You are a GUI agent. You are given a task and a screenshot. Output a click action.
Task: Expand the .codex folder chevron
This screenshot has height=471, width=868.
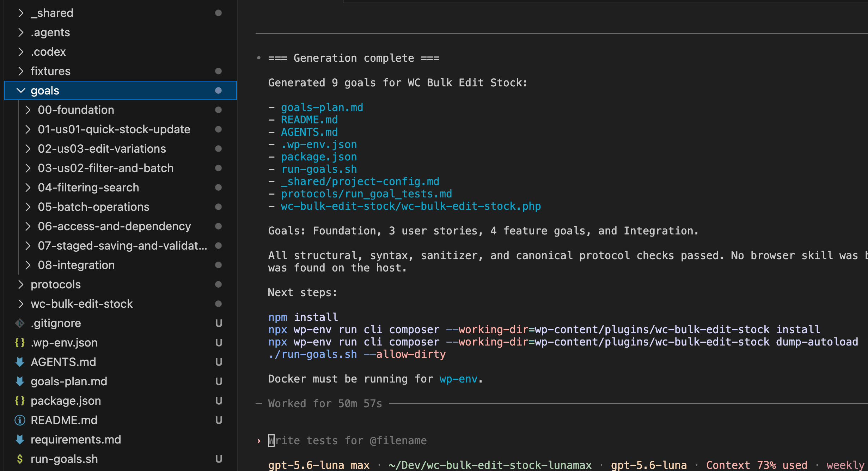pos(21,52)
